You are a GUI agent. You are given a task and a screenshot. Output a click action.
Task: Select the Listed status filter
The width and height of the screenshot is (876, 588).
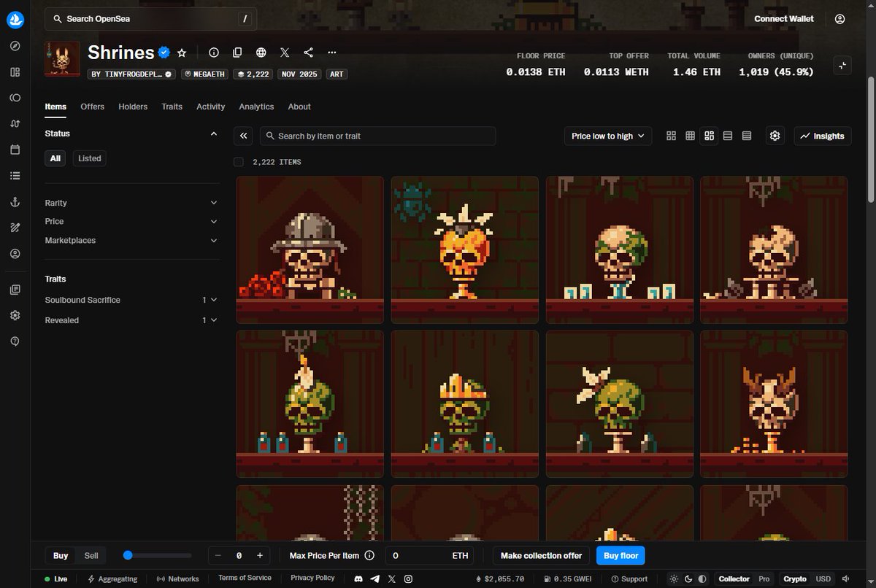point(90,158)
